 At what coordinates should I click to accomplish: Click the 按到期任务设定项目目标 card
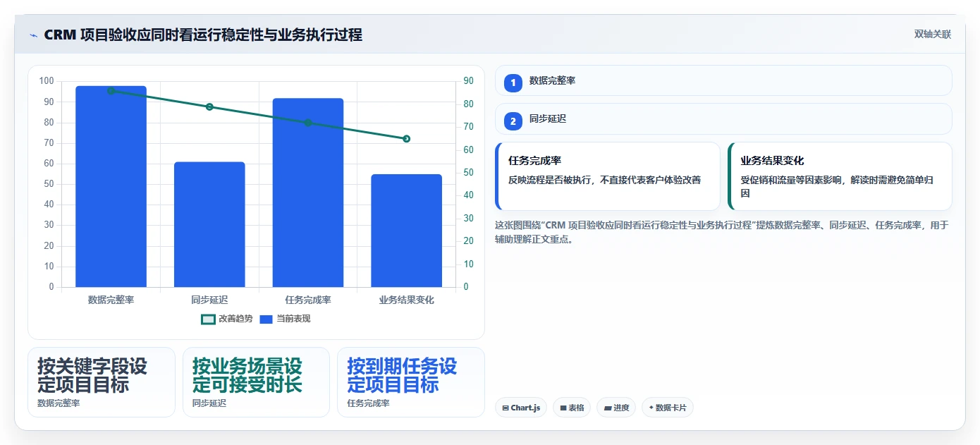411,382
